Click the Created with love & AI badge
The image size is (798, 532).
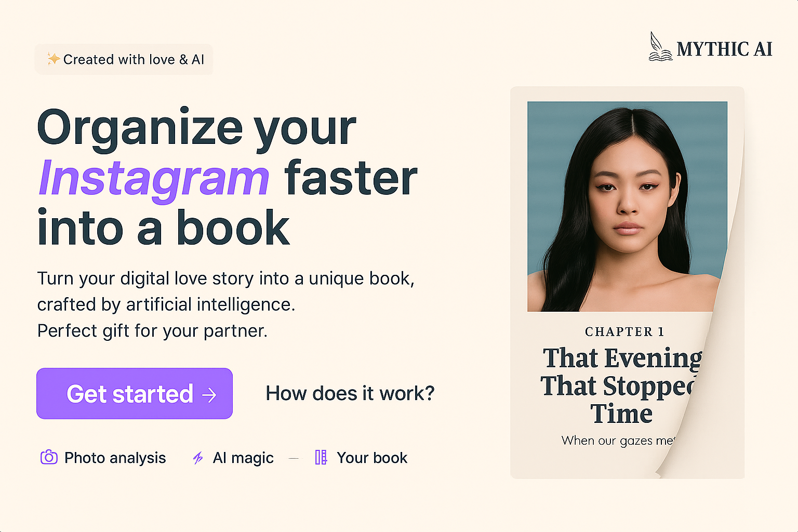pos(124,59)
